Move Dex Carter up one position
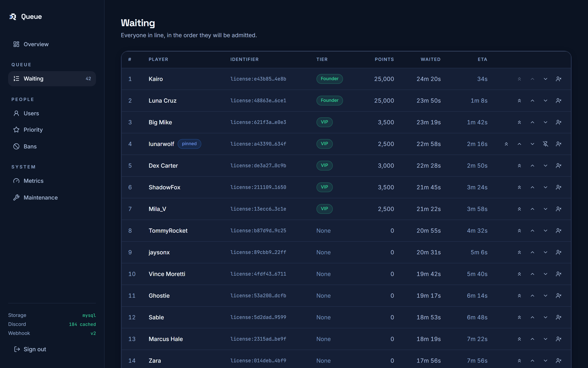 tap(532, 166)
